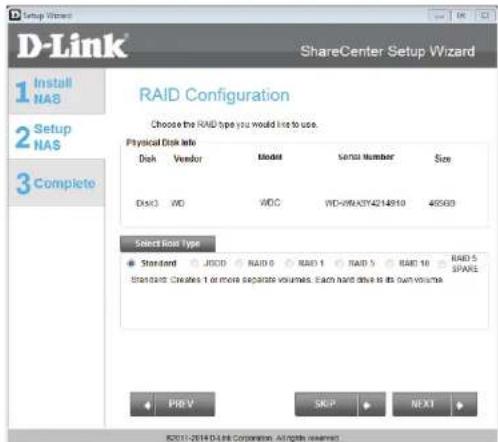Image resolution: width=498 pixels, height=442 pixels.
Task: Open step 1 Install NAS
Action: [57, 91]
